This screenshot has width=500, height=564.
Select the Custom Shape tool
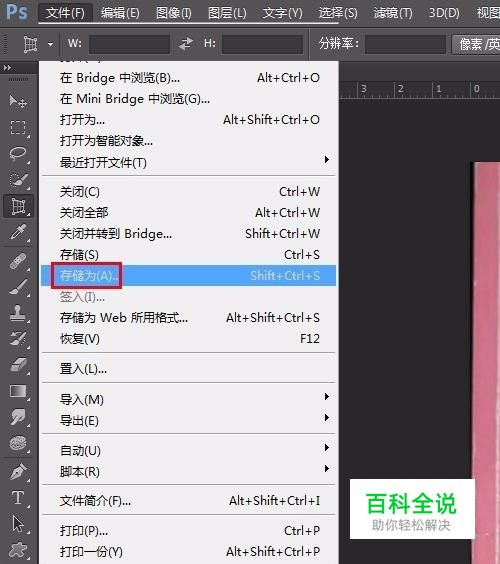pos(17,550)
